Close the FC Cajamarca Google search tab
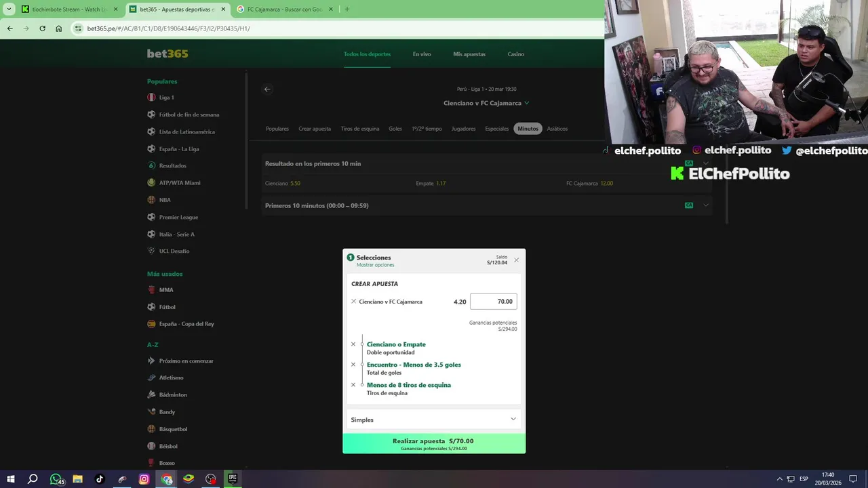 tap(330, 9)
